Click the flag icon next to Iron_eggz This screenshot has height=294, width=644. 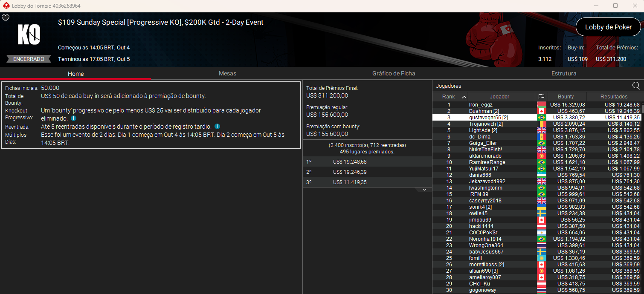point(541,105)
